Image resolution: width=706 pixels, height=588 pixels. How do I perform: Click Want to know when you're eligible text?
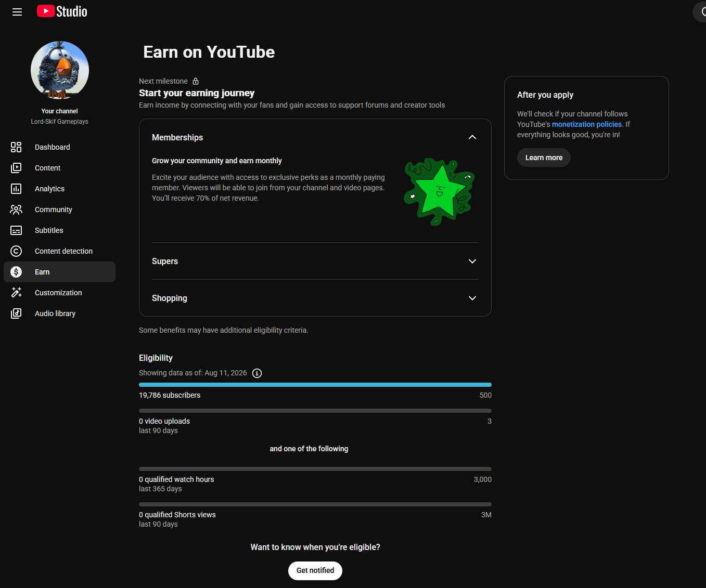[x=315, y=547]
